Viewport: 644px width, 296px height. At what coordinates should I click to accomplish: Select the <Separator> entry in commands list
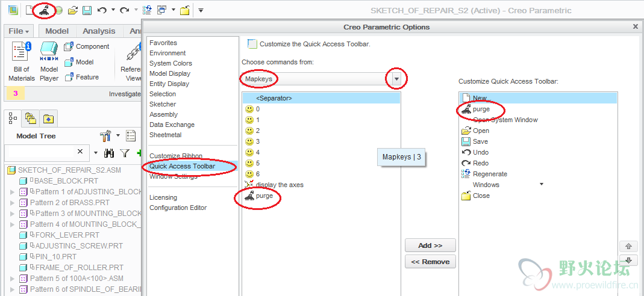tap(320, 99)
